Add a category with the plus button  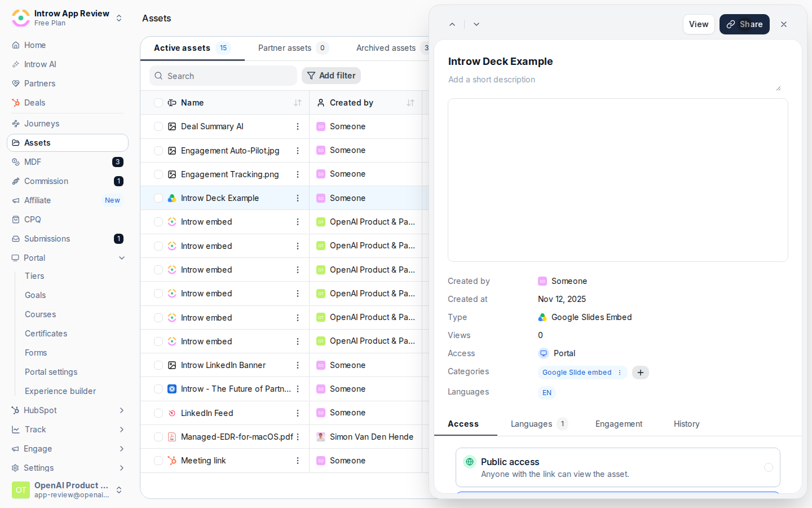[641, 373]
